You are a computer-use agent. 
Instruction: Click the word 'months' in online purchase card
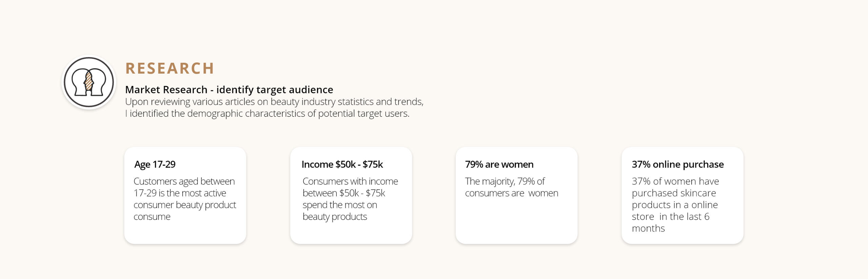pyautogui.click(x=648, y=228)
